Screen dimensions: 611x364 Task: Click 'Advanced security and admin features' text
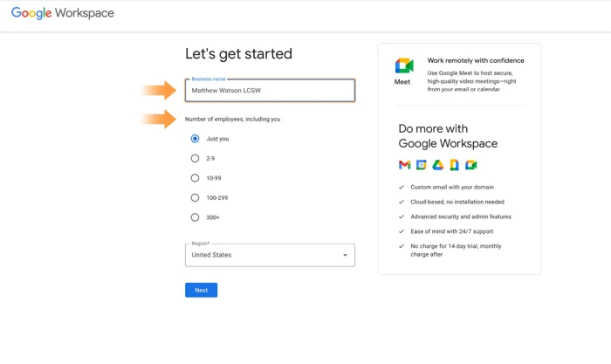461,216
